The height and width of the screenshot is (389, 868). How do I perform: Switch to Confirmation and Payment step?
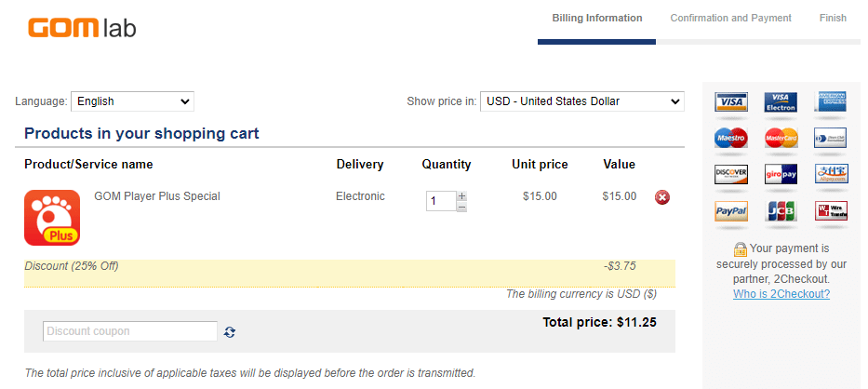pos(730,18)
